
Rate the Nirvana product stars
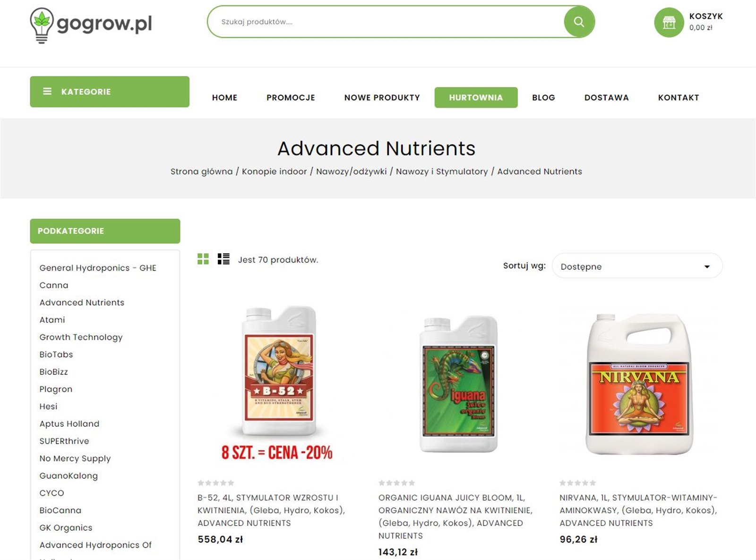pos(578,483)
